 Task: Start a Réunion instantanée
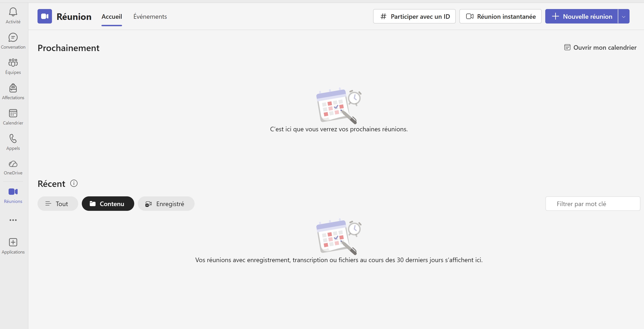500,16
